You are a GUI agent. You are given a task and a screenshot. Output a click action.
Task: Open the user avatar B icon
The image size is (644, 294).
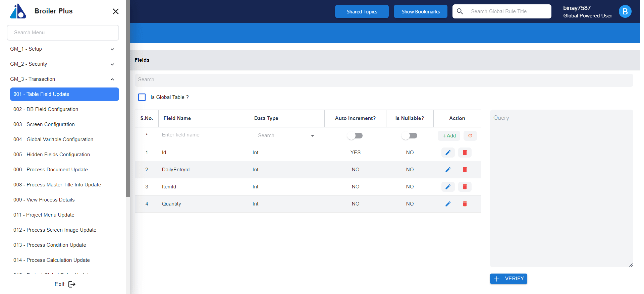(625, 11)
